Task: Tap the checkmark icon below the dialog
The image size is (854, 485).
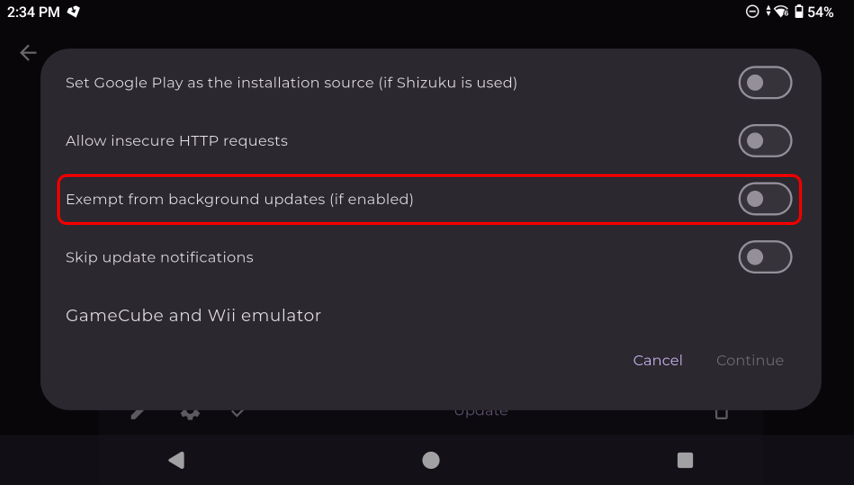Action: [237, 412]
